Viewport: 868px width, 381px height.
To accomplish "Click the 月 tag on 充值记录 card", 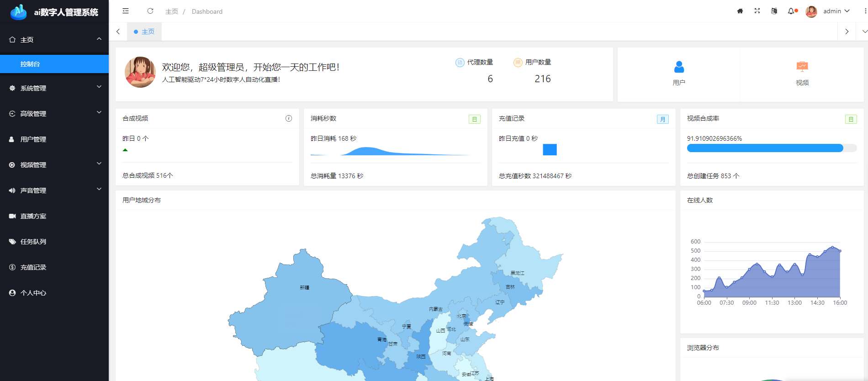I will 663,119.
